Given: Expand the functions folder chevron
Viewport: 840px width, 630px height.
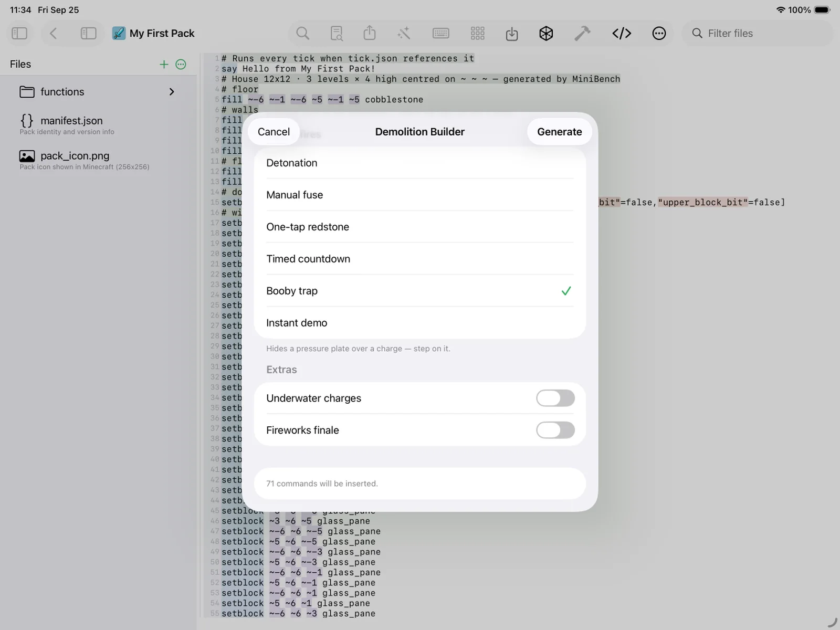Looking at the screenshot, I should [172, 92].
